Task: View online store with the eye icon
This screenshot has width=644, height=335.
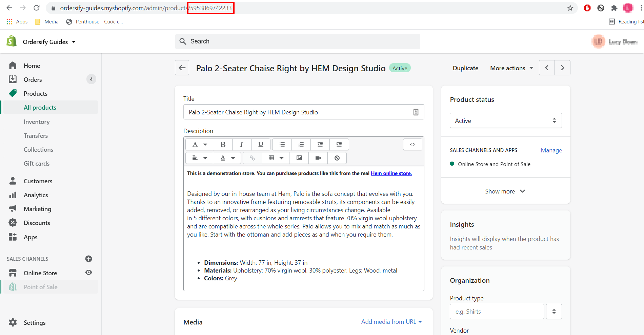Action: (x=88, y=273)
